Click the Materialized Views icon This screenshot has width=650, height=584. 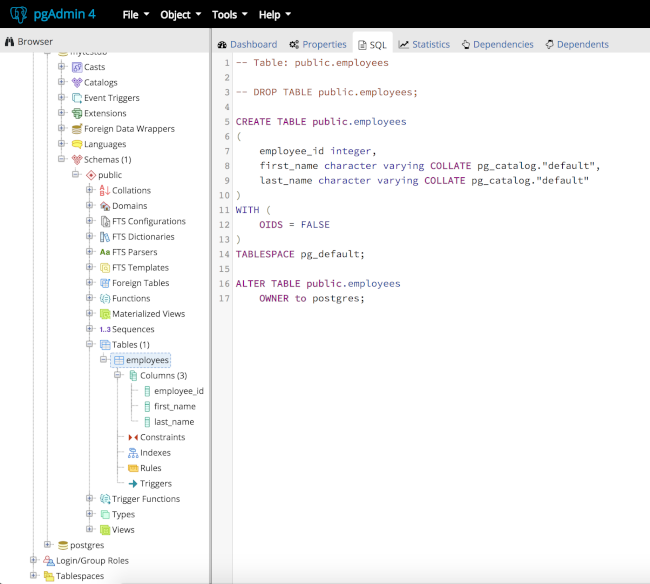coord(104,314)
